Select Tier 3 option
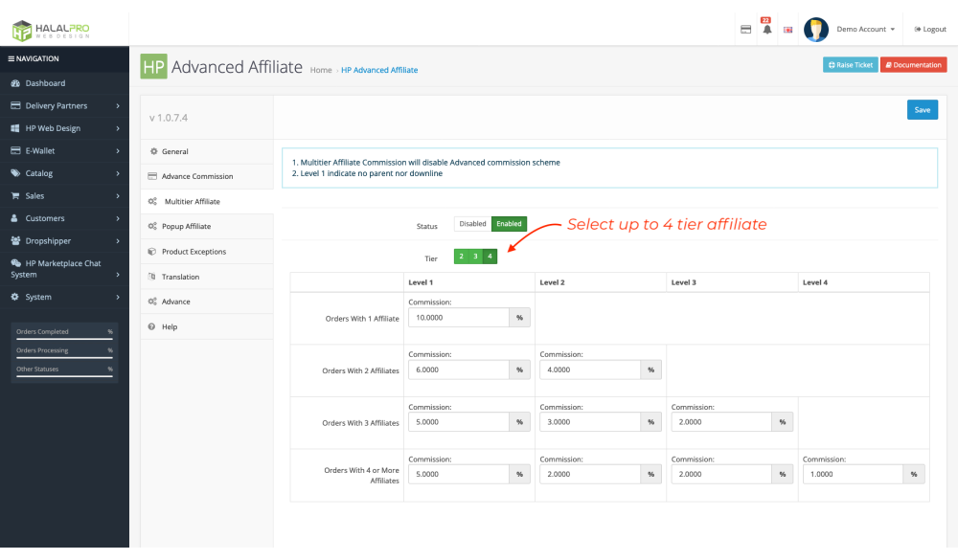 click(475, 257)
